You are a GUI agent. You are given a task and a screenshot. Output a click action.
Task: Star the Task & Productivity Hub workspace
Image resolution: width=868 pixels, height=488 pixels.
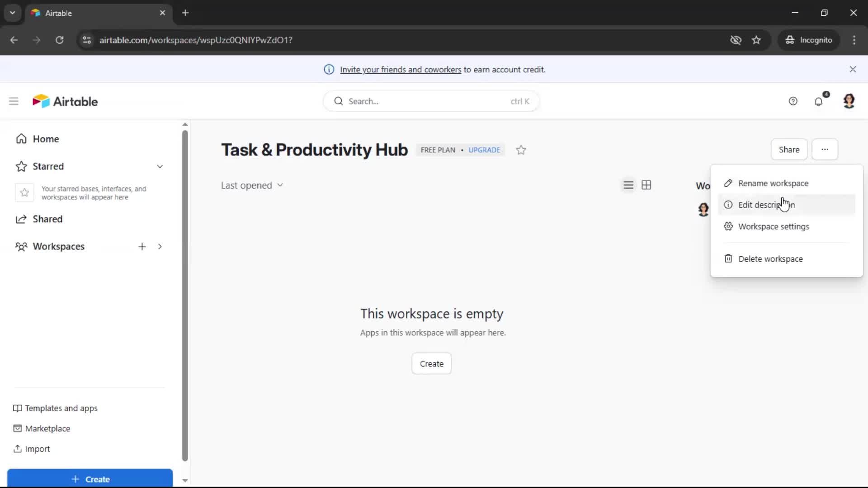pyautogui.click(x=521, y=150)
